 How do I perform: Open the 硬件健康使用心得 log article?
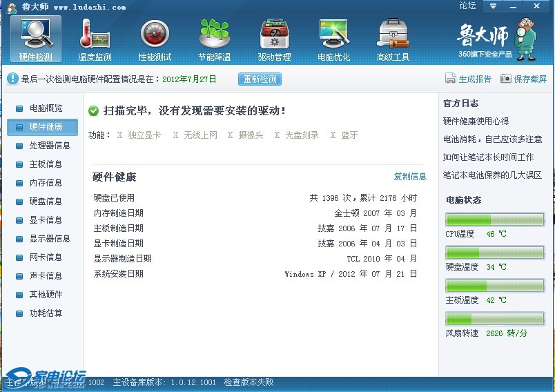pyautogui.click(x=476, y=121)
